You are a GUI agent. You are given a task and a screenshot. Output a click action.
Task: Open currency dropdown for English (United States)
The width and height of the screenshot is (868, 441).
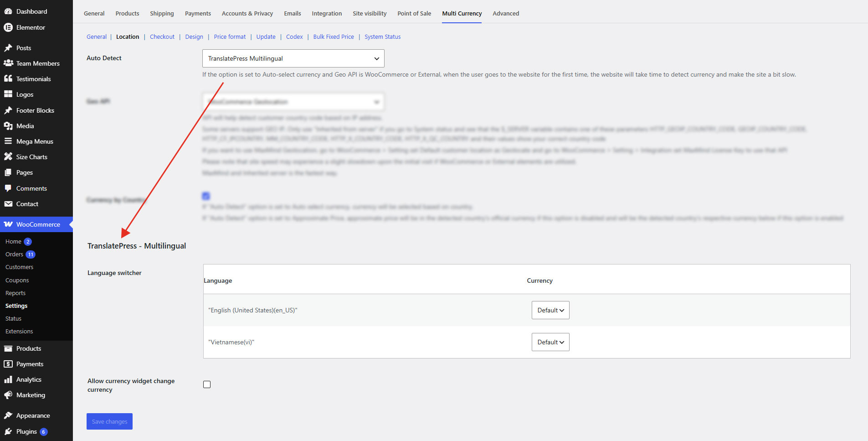tap(550, 310)
